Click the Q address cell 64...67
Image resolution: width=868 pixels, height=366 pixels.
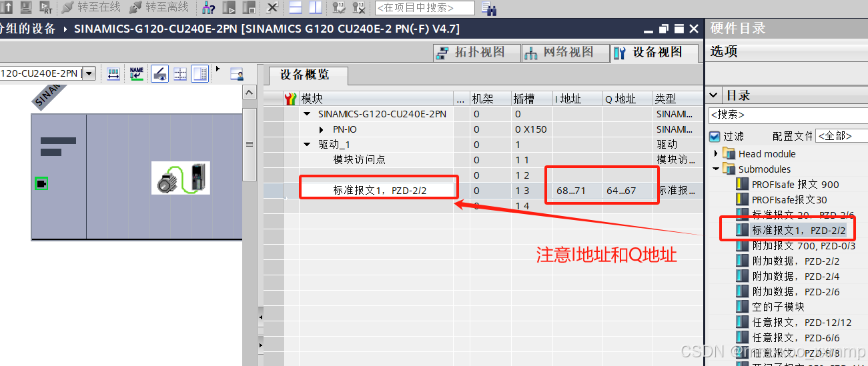(627, 191)
